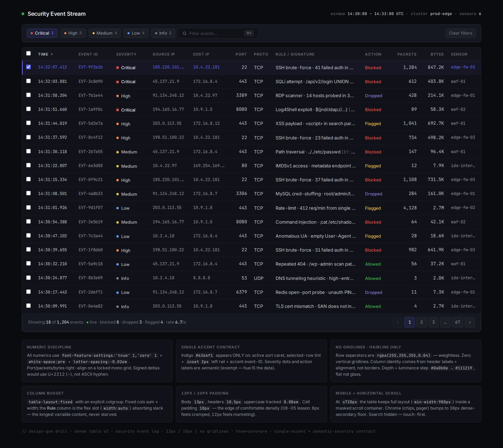
Task: Check the EVT-9d1f07 row checkbox
Action: coord(28,208)
